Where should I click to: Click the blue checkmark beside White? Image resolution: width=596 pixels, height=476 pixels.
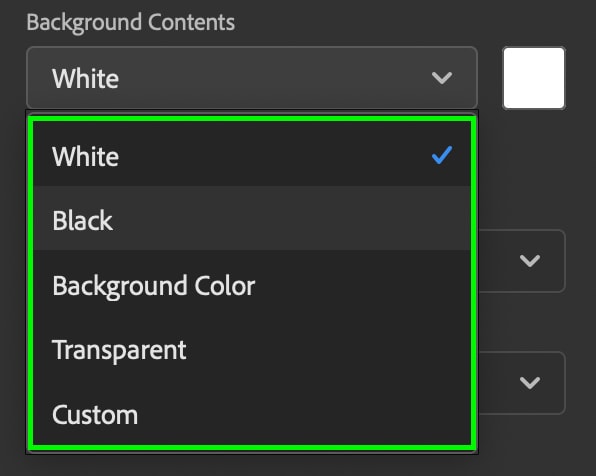click(442, 155)
